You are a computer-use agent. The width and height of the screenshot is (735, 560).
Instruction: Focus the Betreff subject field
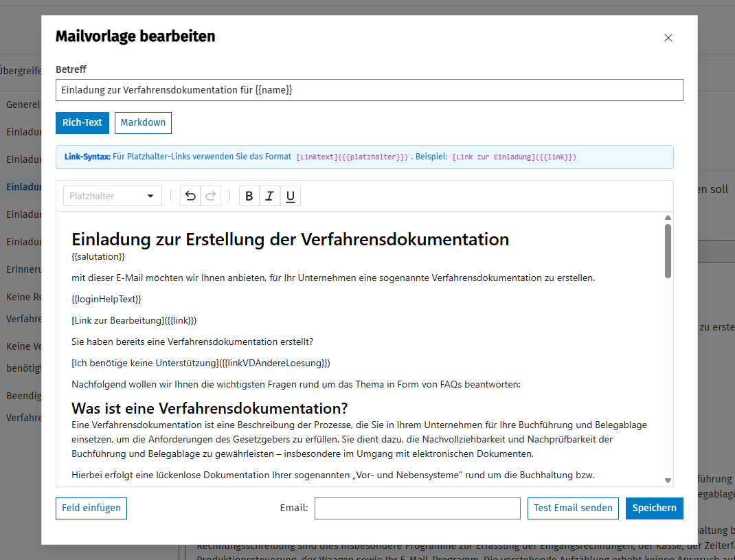(x=370, y=90)
